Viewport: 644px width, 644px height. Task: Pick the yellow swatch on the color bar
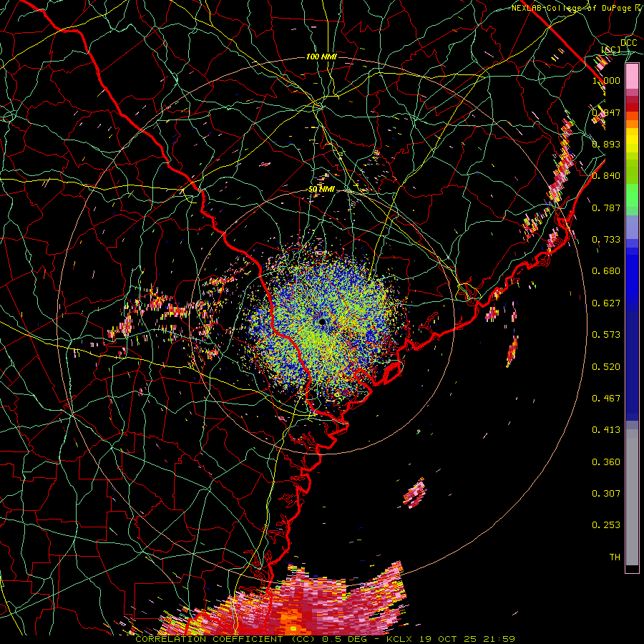pos(632,140)
